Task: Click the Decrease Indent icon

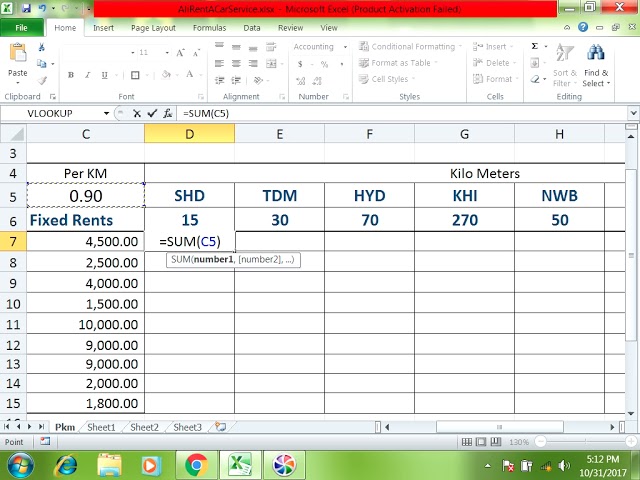Action: pos(219,80)
